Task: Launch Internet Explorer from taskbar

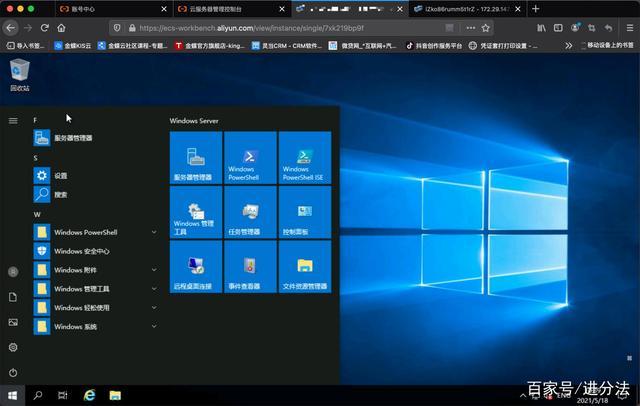Action: pyautogui.click(x=89, y=395)
